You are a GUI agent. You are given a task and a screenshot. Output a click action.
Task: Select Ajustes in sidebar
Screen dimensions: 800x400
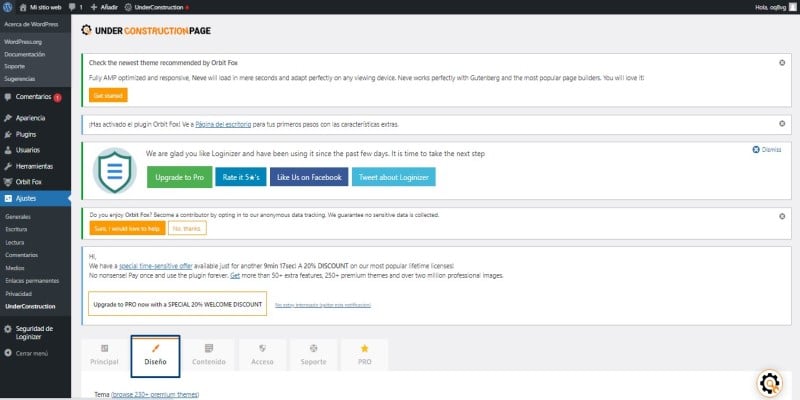[x=35, y=198]
